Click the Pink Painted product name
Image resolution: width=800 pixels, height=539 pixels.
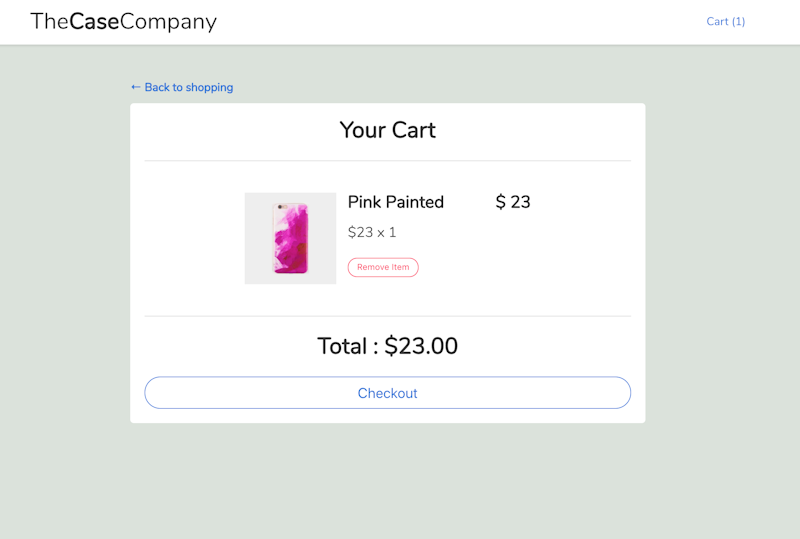coord(396,202)
